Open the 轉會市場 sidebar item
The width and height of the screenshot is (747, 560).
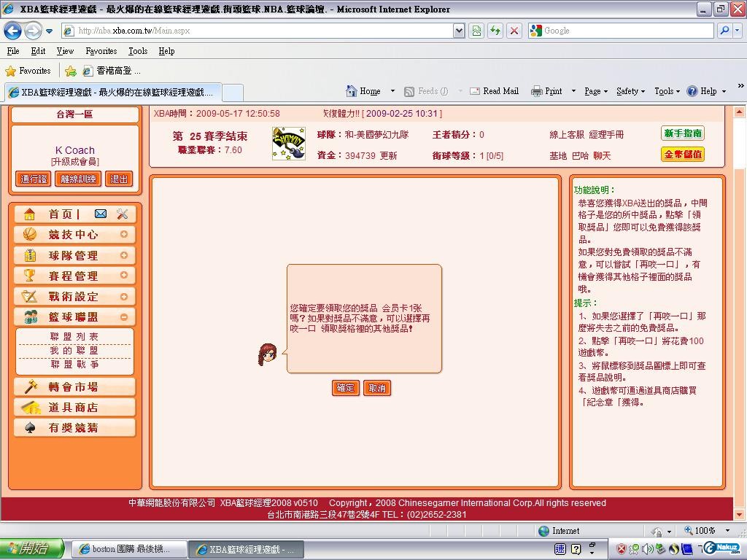click(x=75, y=386)
